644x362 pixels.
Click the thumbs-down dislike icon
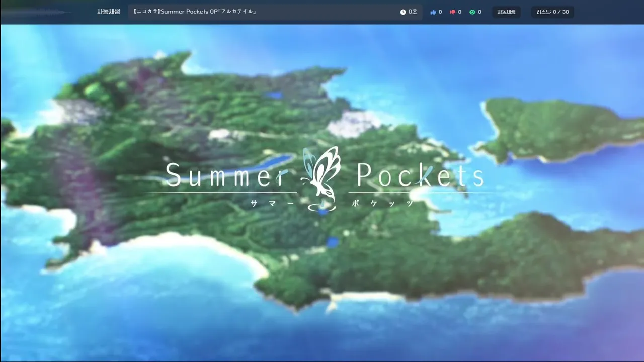point(452,12)
